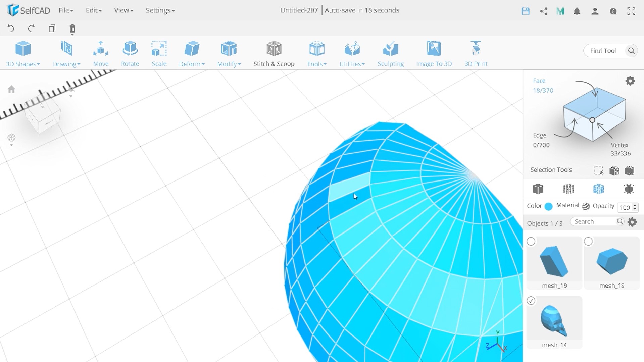Select the second Selection Tools cube icon

pyautogui.click(x=614, y=170)
